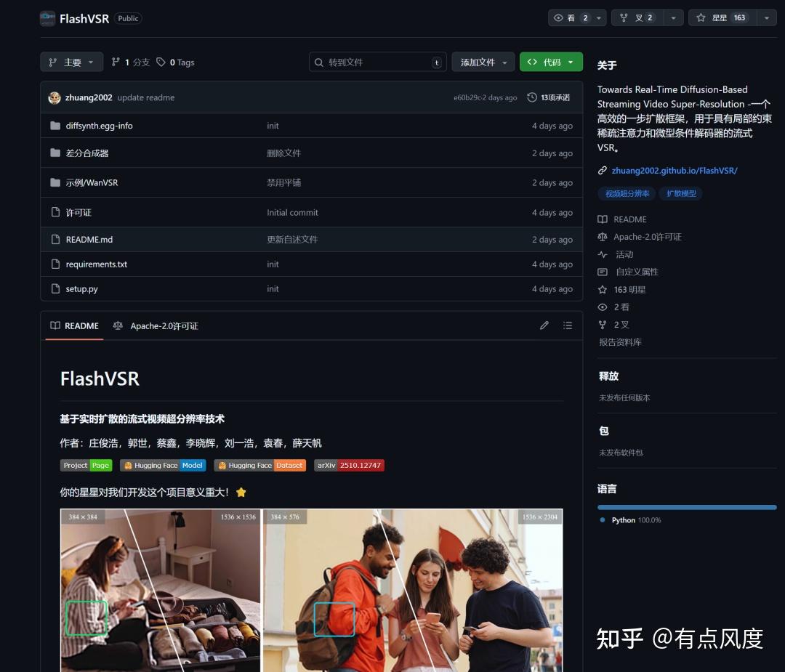The image size is (785, 672).
Task: Toggle watching via the 看 eye button
Action: pyautogui.click(x=571, y=17)
